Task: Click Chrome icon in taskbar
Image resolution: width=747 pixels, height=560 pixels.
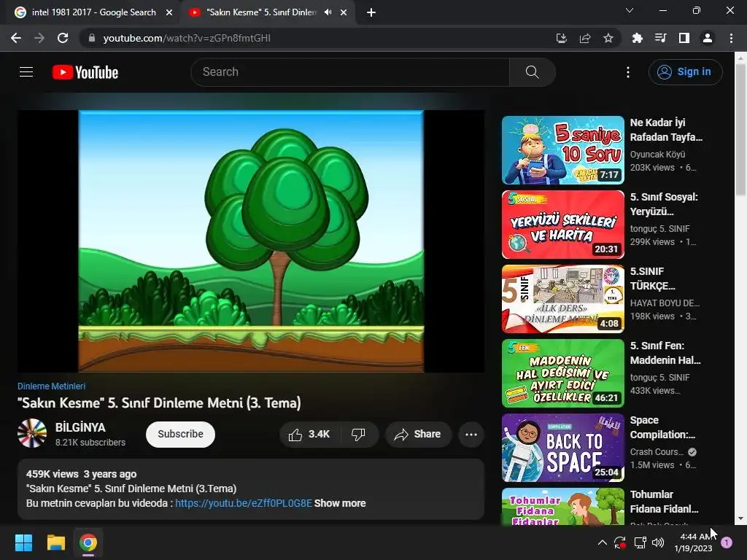Action: coord(88,542)
